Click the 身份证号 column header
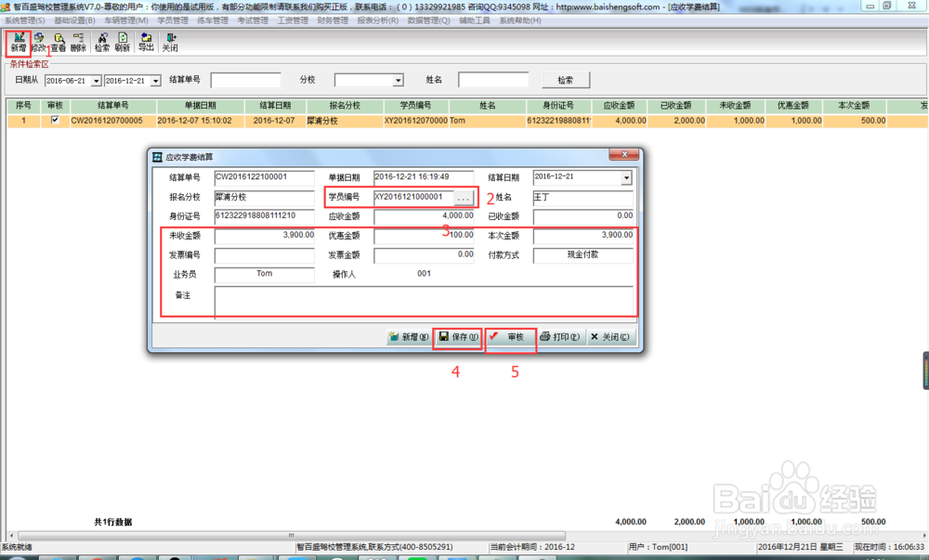This screenshot has height=560, width=929. (x=558, y=105)
